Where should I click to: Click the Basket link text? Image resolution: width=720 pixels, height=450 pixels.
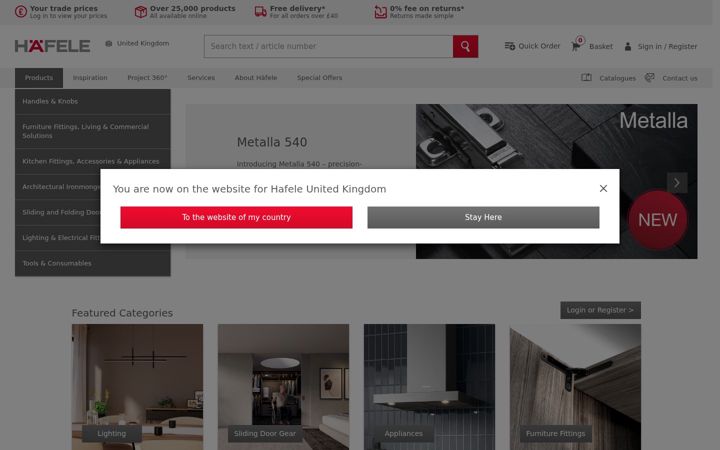(x=601, y=46)
